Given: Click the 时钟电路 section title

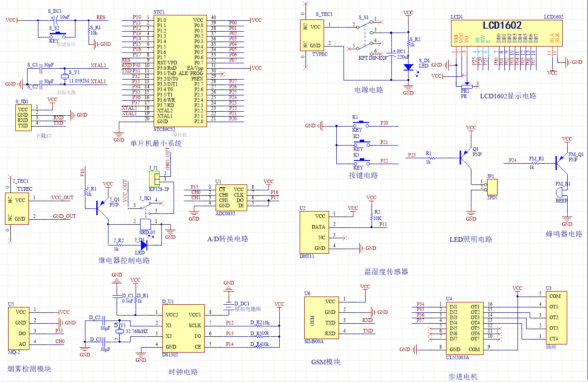Looking at the screenshot, I should [183, 372].
